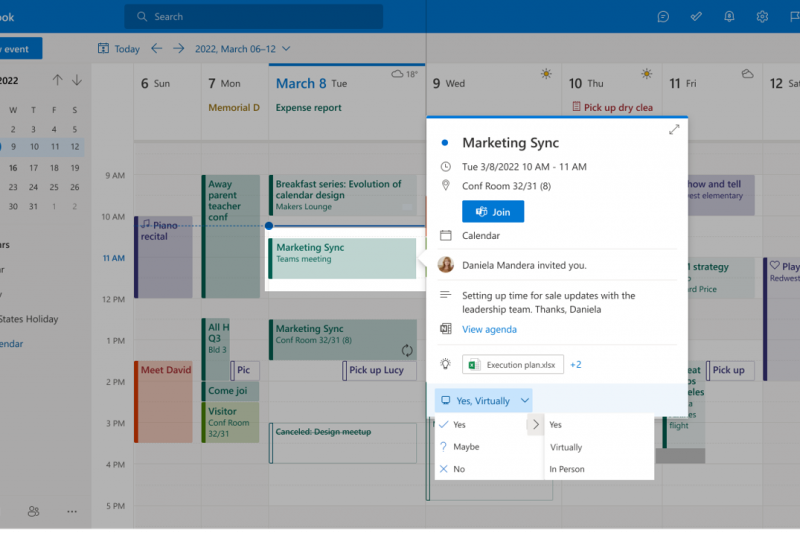800x533 pixels.
Task: Go to previous week arrow
Action: pos(157,48)
